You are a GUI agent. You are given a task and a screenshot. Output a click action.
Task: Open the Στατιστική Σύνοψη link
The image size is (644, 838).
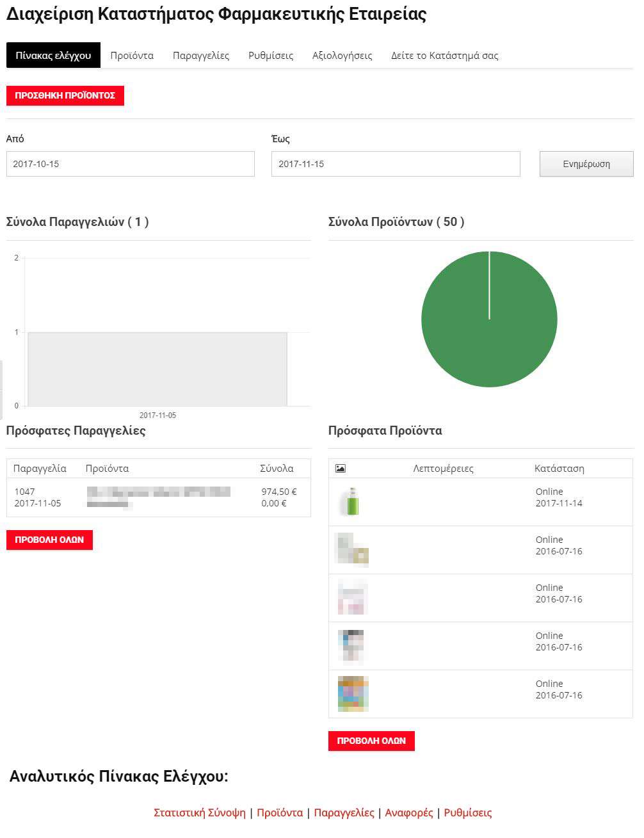point(200,812)
